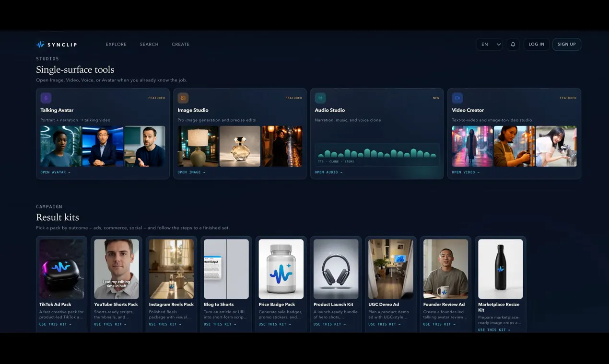The width and height of the screenshot is (609, 364).
Task: Open the Create menu item
Action: (x=181, y=45)
